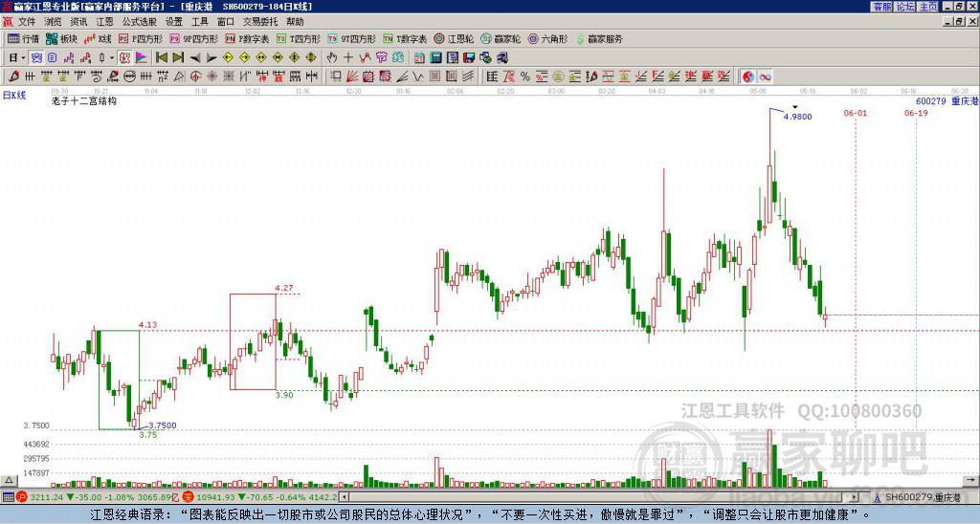The height and width of the screenshot is (524, 980).
Task: Click the 600279 重庆港 stock label
Action: coord(947,101)
